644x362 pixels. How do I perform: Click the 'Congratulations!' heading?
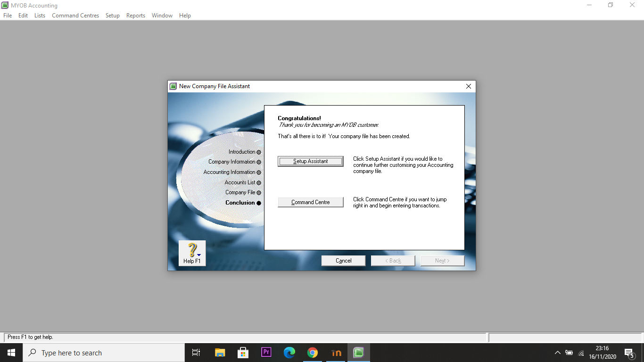coord(299,118)
